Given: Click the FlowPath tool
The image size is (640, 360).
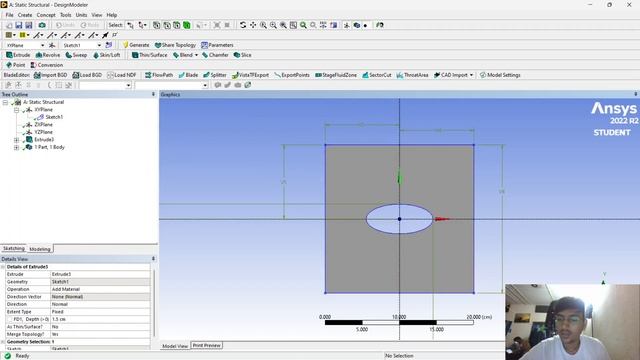Looking at the screenshot, I should [x=159, y=75].
